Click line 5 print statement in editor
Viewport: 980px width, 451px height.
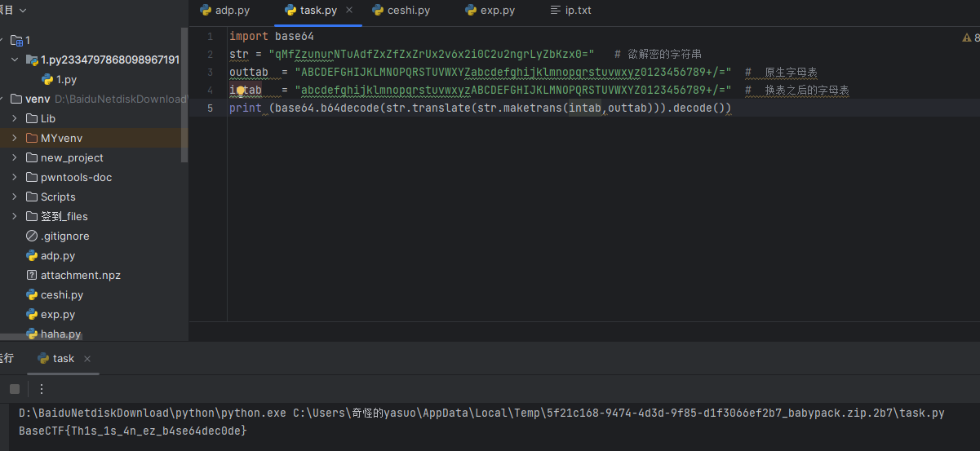pyautogui.click(x=480, y=108)
